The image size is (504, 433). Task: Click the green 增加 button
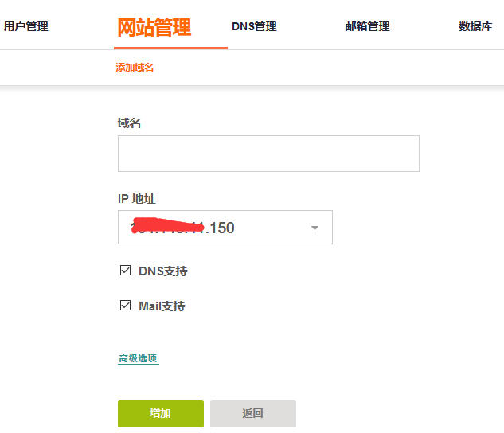pyautogui.click(x=161, y=414)
